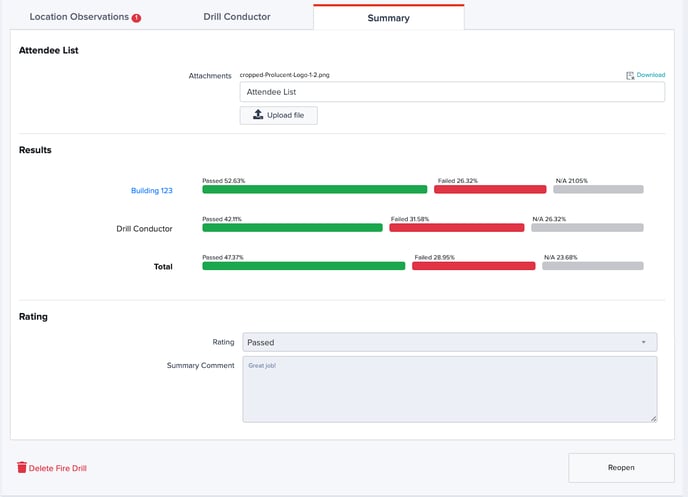Image resolution: width=688 pixels, height=497 pixels.
Task: Click Drill Conductor green passed bar
Action: pyautogui.click(x=292, y=228)
